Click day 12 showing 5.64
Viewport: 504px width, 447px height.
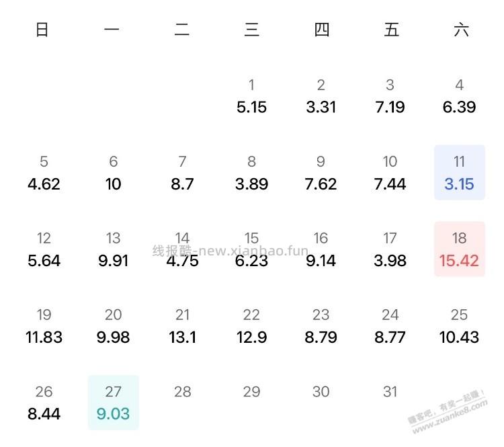[44, 249]
